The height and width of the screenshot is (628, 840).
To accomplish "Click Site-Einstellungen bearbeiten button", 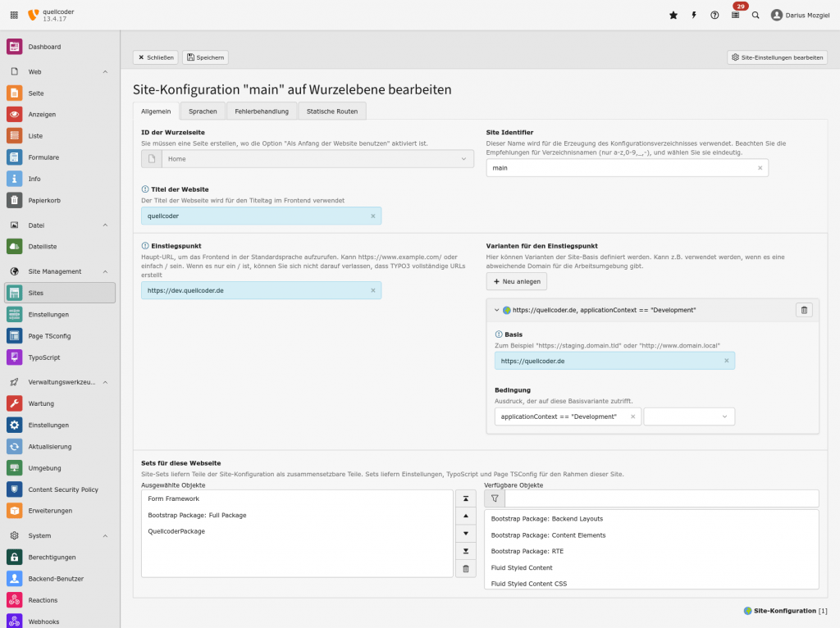I will tap(777, 57).
